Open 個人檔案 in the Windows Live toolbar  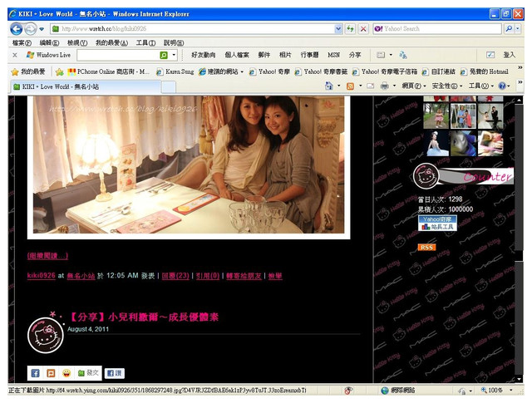237,55
